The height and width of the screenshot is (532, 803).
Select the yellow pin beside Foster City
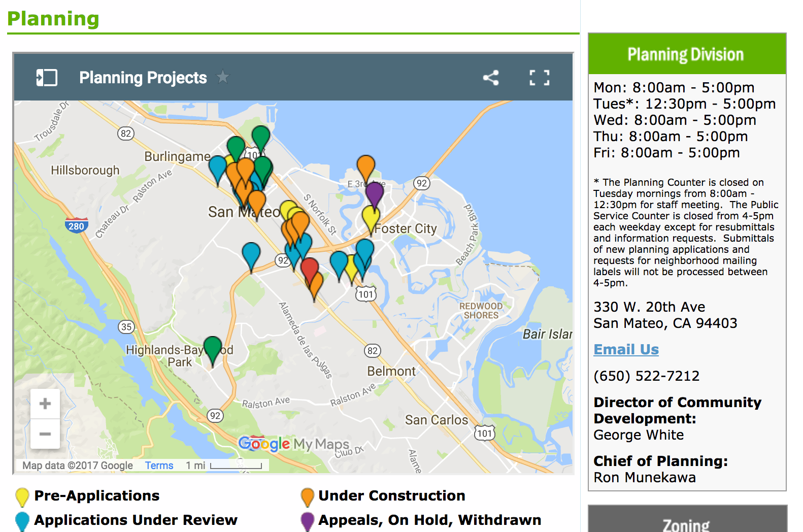pos(371,218)
